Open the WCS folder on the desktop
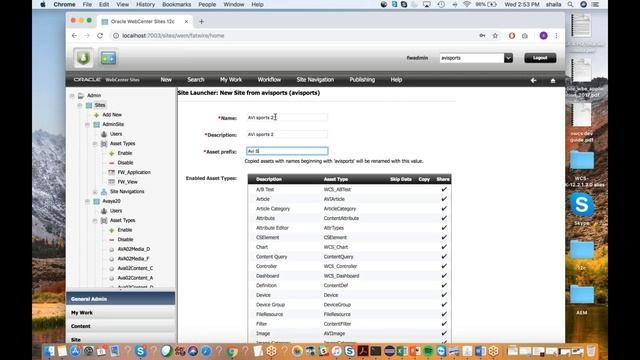Image resolution: width=640 pixels, height=360 pixels. click(582, 160)
